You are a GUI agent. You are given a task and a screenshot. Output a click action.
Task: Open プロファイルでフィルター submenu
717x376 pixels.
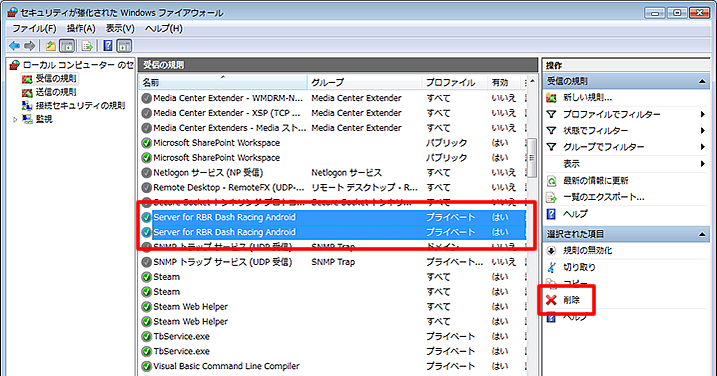[611, 114]
